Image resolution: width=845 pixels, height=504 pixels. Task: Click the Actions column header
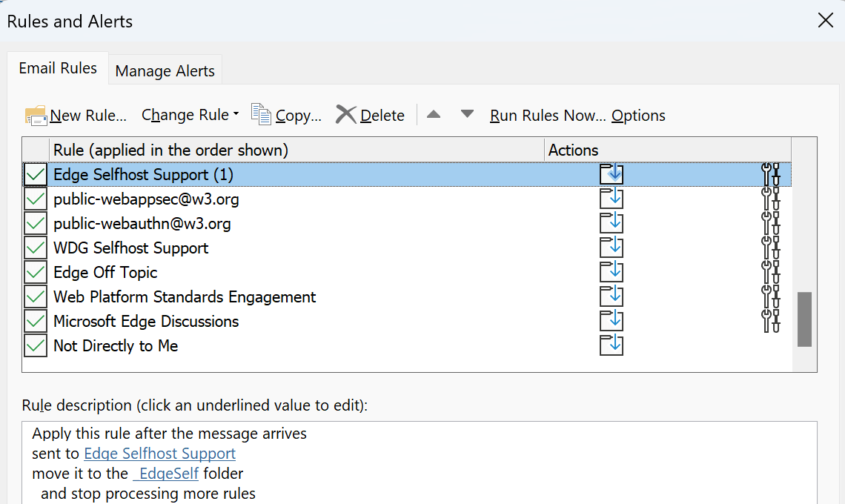(x=667, y=150)
